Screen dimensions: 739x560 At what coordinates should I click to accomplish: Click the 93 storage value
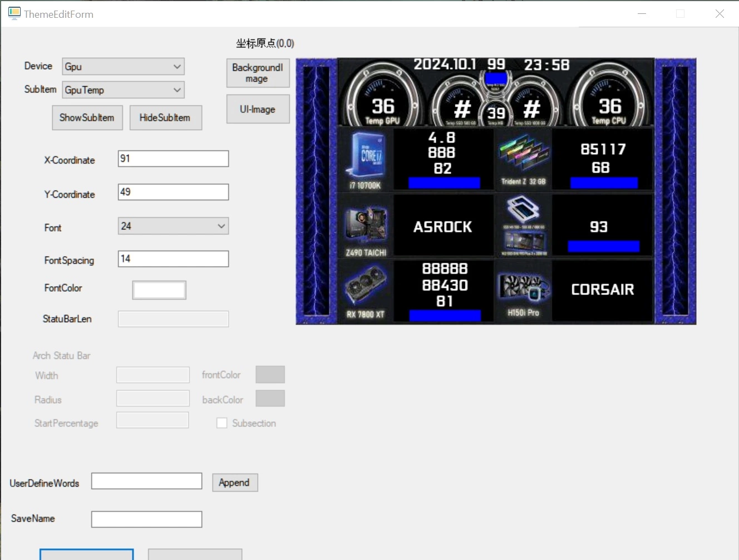[599, 227]
